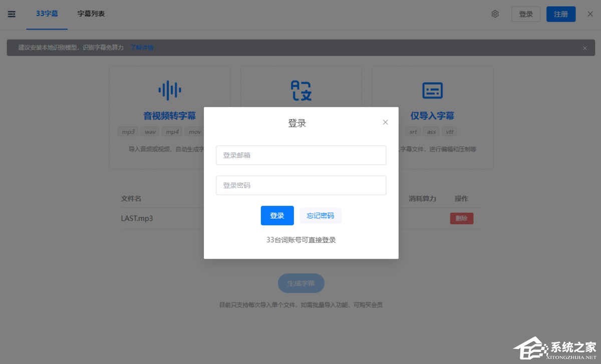Screen dimensions: 601x364
Task: Dismiss the local model suggestion banner
Action: pyautogui.click(x=584, y=48)
